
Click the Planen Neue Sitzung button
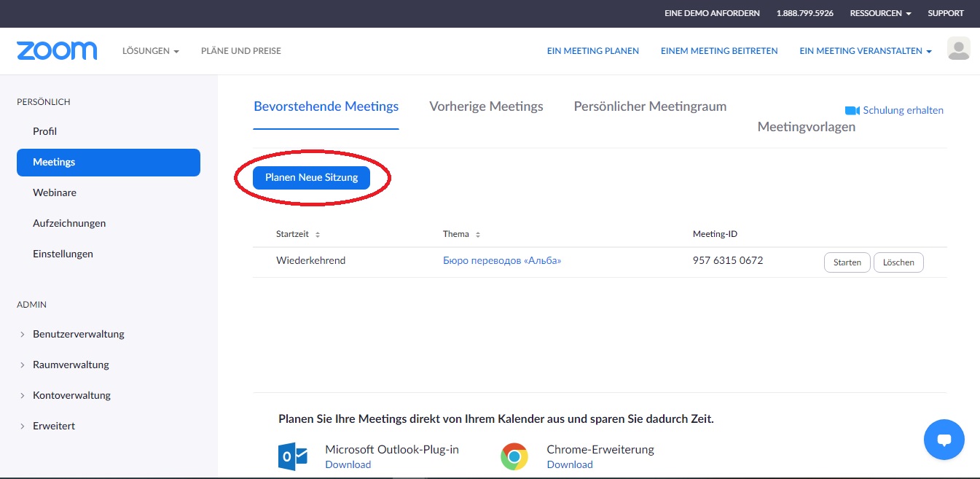311,177
